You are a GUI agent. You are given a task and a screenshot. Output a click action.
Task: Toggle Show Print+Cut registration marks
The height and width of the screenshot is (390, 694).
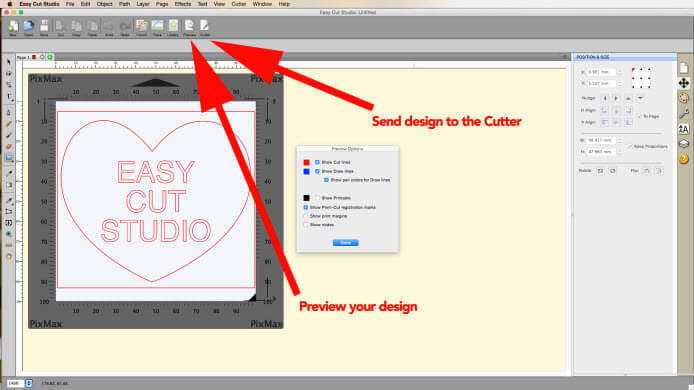click(305, 207)
